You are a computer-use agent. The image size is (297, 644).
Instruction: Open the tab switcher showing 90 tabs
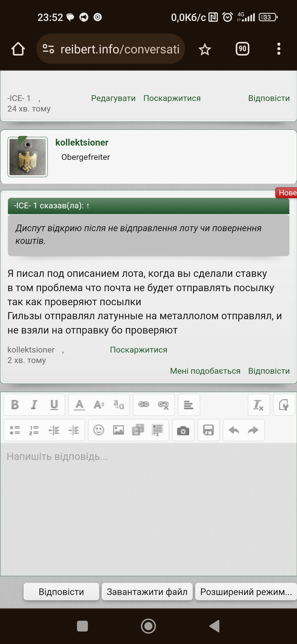click(243, 49)
